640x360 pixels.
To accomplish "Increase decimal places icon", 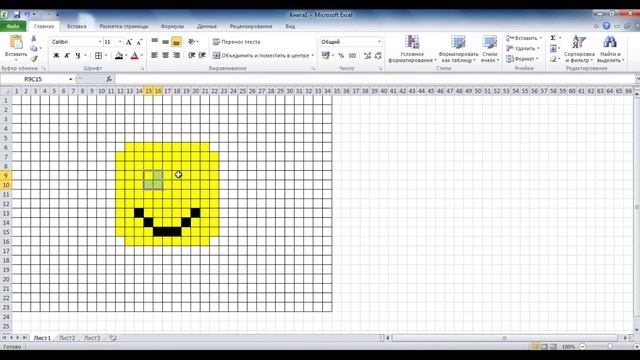I will [367, 55].
